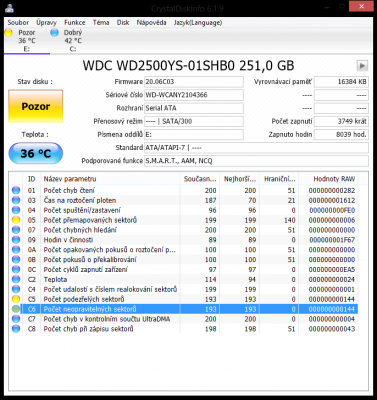377x400 pixels.
Task: Click status icon for C2 Teplota
Action: click(16, 279)
